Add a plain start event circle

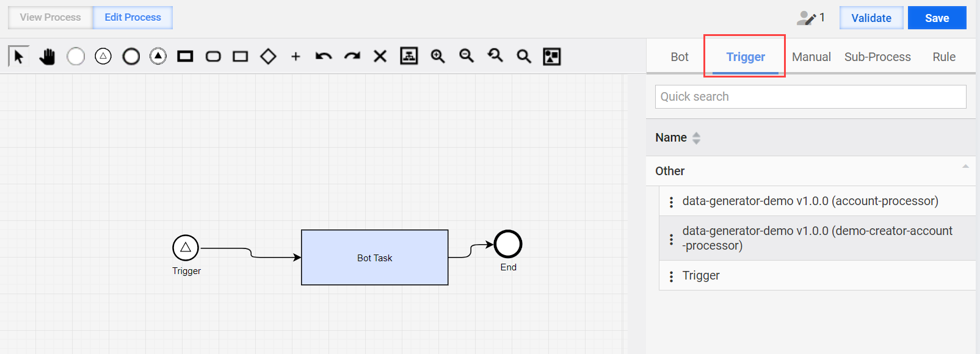tap(76, 57)
